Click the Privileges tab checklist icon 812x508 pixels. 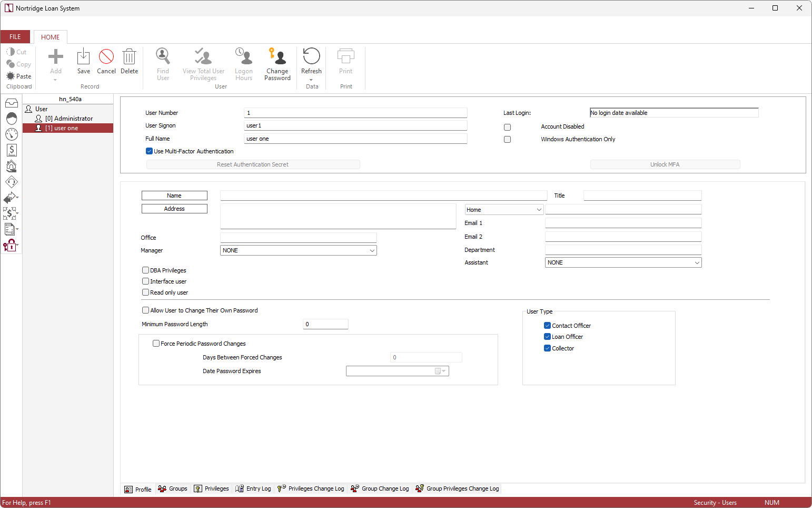point(198,489)
